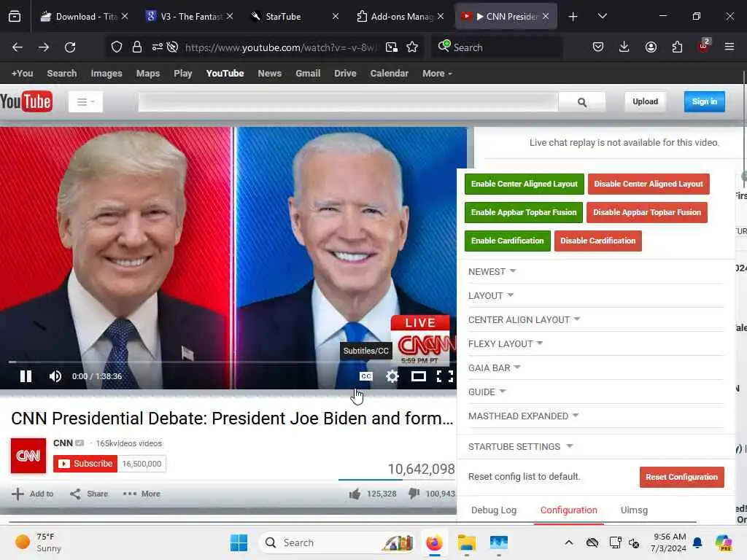Expand the GAIA BAR section

point(495,367)
